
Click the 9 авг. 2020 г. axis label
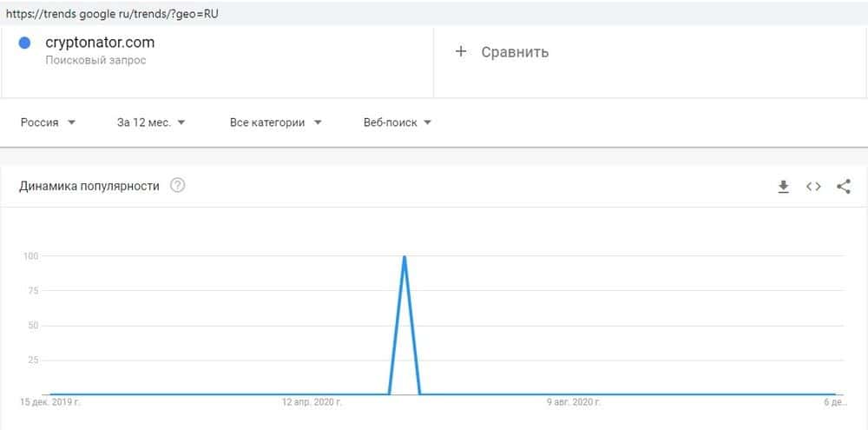[574, 403]
